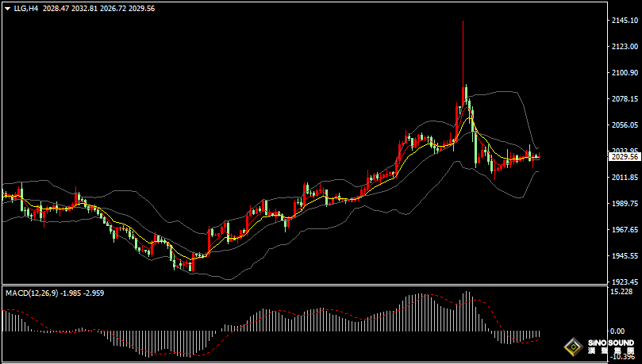Click the 2100.90 price axis label
Screen dimensions: 642x364
(624, 73)
